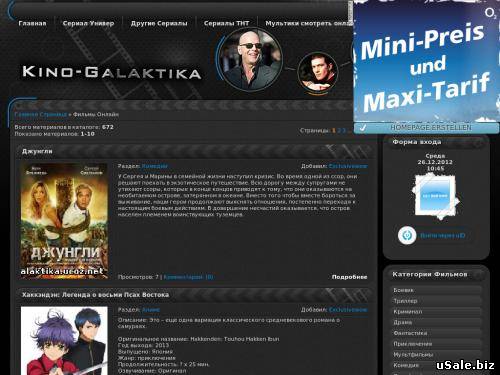
Task: Open the Главная Страница breadcrumb link
Action: point(41,114)
